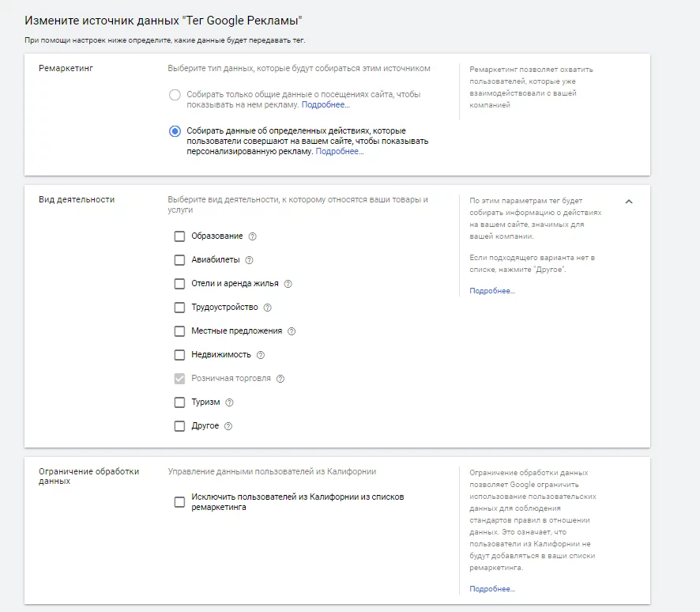Open Подробнее link in data restriction sidebar

tap(492, 589)
